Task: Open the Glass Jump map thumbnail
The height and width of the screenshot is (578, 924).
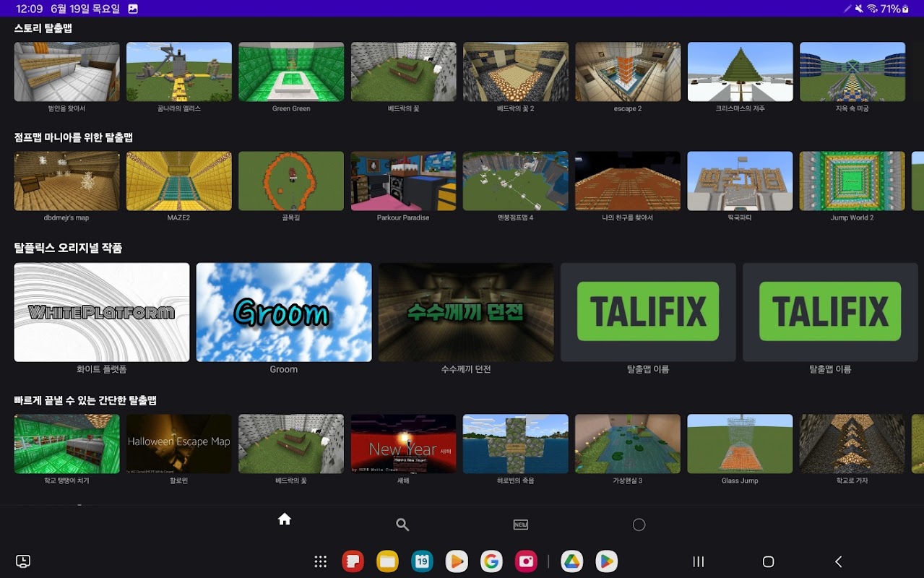Action: coord(741,444)
